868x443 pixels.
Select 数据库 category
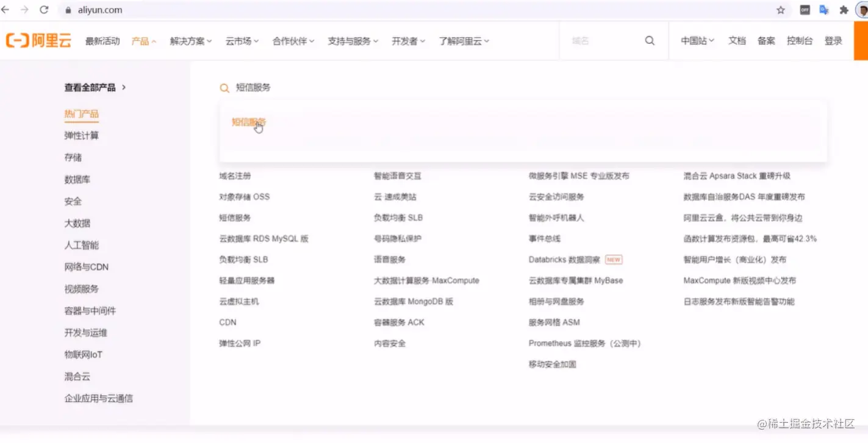point(77,179)
